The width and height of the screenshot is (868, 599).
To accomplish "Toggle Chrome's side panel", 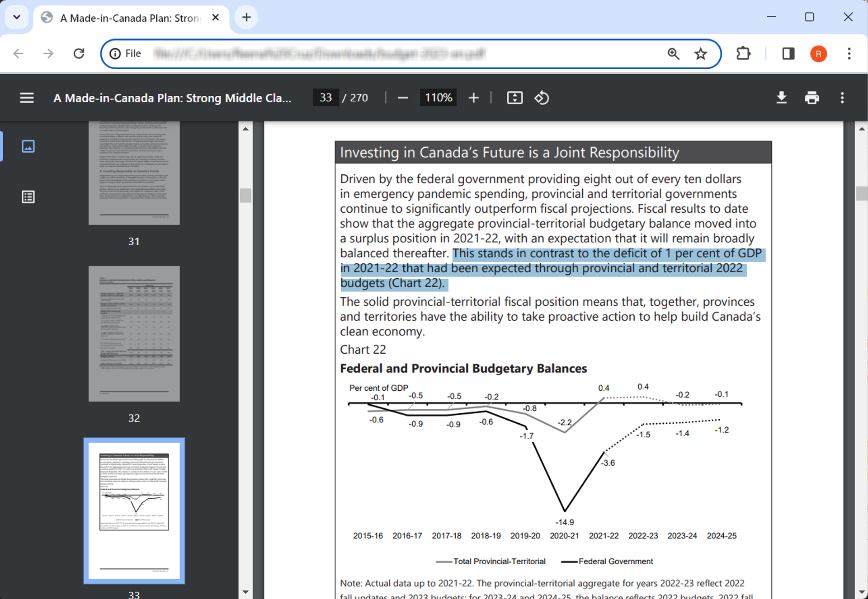I will tap(788, 54).
